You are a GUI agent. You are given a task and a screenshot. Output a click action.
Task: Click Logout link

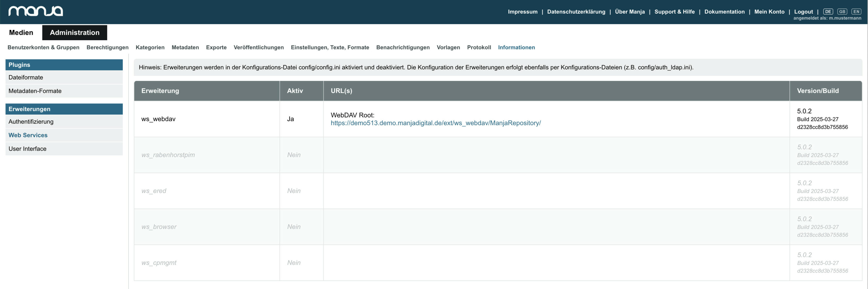[x=803, y=12]
